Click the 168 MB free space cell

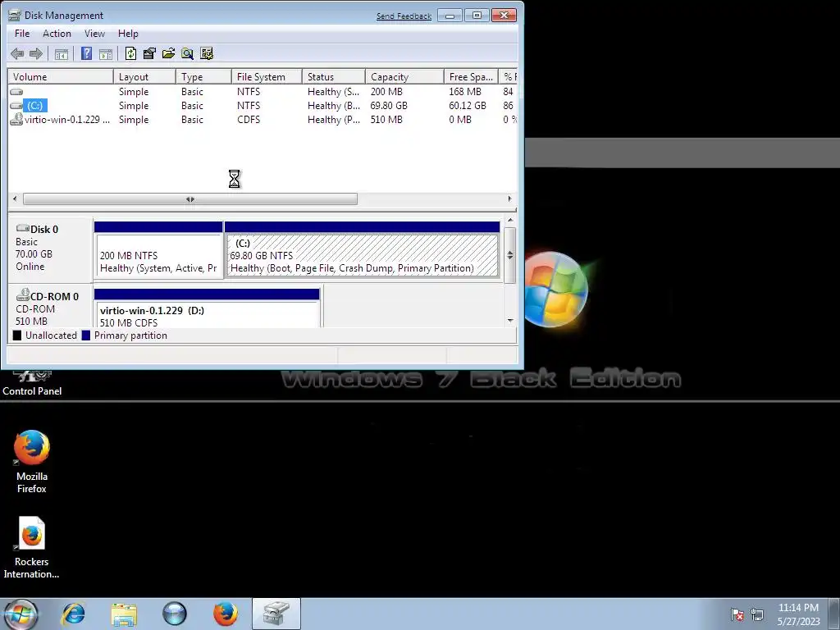(x=465, y=92)
